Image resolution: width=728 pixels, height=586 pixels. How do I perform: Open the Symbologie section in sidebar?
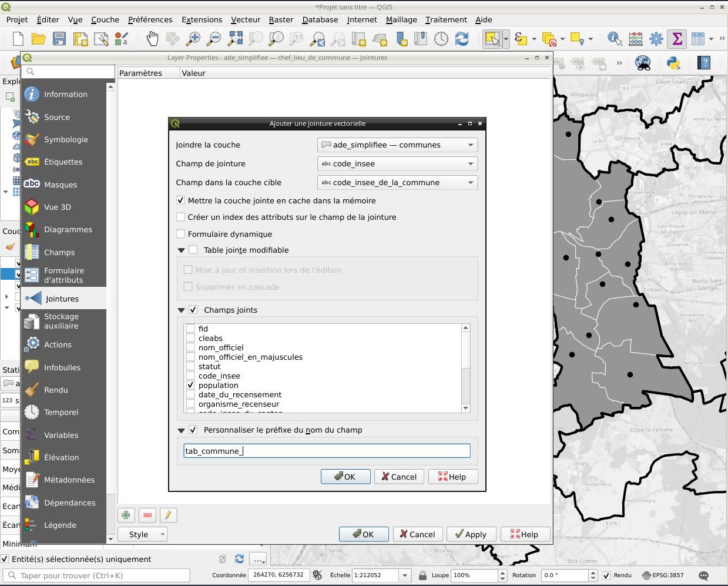(x=65, y=139)
